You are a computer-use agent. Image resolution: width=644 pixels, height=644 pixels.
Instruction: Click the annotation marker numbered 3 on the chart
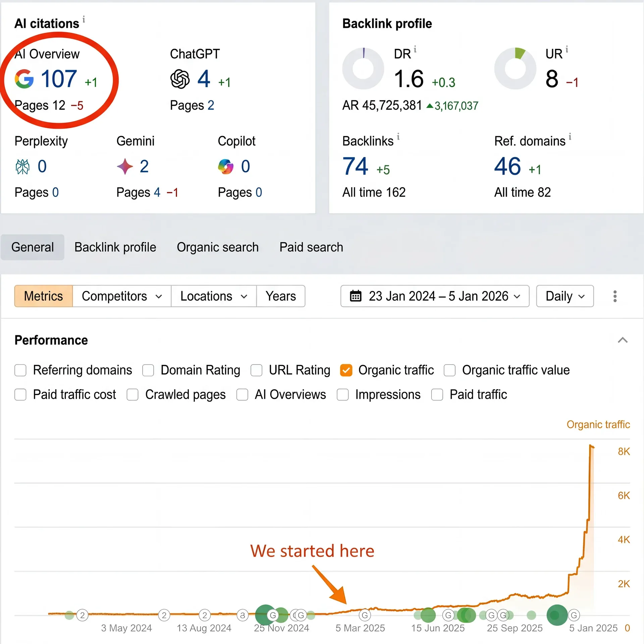[243, 615]
